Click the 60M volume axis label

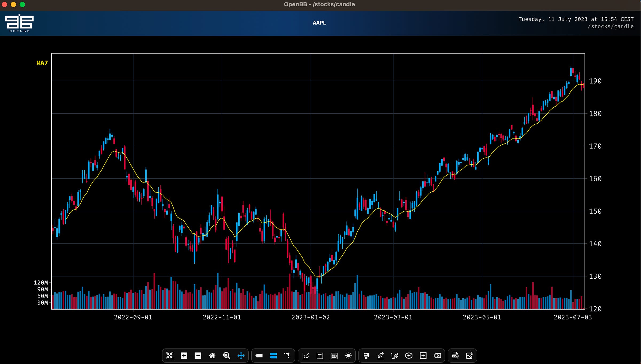(42, 296)
